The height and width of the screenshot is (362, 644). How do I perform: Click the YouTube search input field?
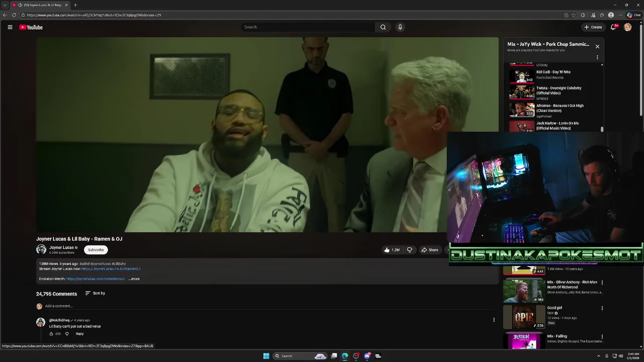(307, 27)
